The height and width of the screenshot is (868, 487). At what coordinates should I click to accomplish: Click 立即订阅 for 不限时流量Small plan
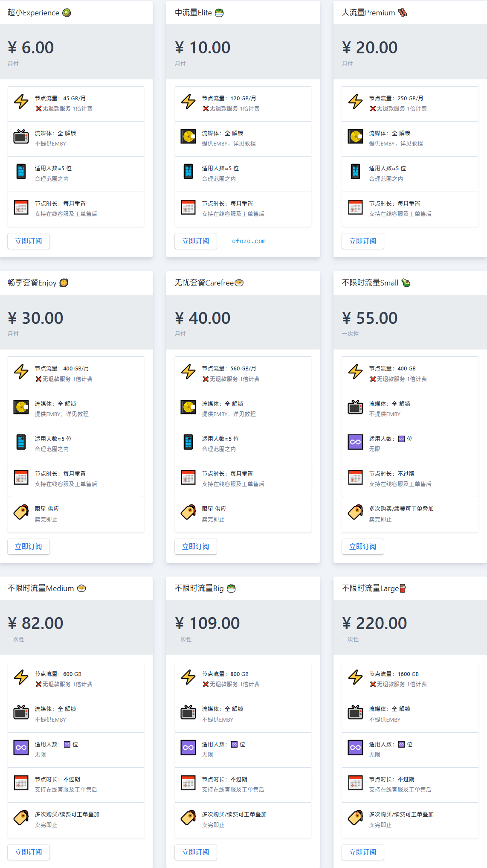[363, 547]
